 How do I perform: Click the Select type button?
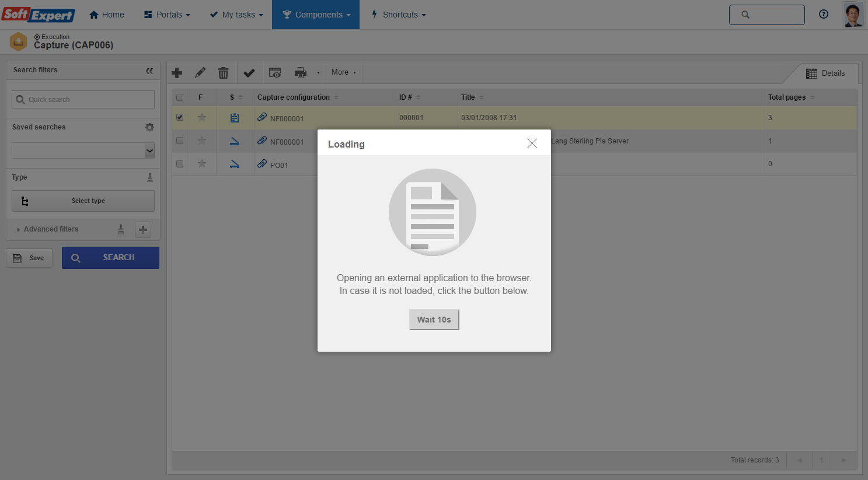83,201
